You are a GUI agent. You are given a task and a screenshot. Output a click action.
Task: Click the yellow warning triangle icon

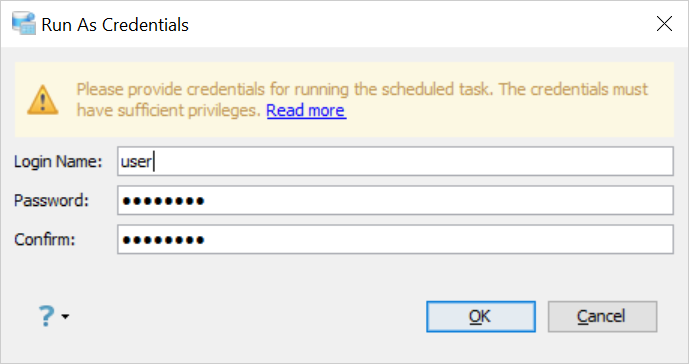tap(43, 100)
